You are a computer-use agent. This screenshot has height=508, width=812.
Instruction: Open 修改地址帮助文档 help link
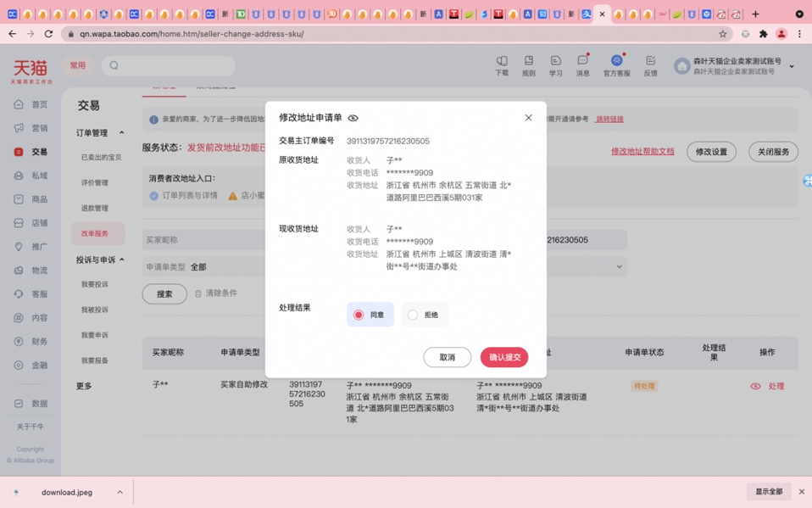pos(642,151)
